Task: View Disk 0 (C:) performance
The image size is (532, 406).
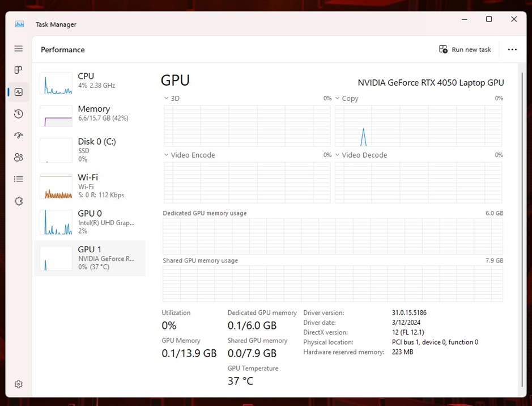Action: (90, 149)
